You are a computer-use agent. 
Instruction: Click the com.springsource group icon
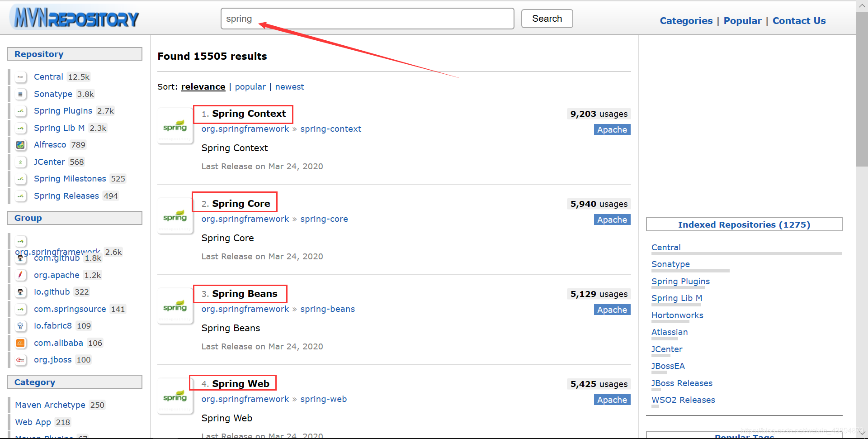pyautogui.click(x=20, y=309)
